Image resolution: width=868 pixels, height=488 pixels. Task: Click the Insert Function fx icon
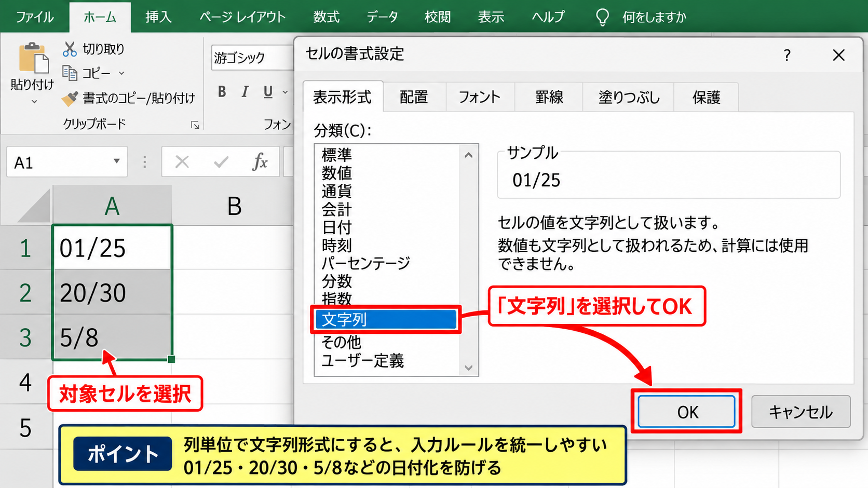tap(260, 162)
